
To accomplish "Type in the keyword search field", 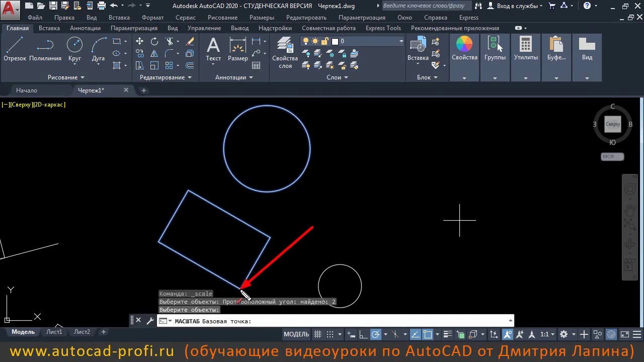I will [x=426, y=6].
